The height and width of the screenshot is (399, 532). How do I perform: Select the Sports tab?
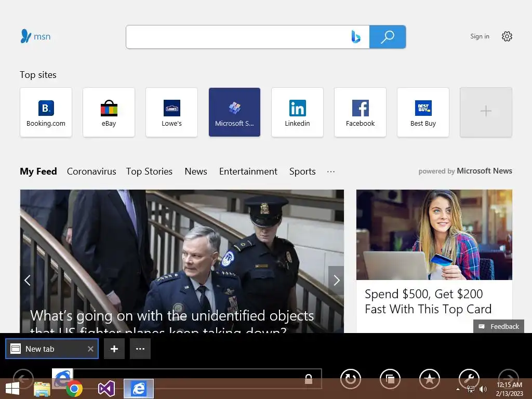pos(302,171)
